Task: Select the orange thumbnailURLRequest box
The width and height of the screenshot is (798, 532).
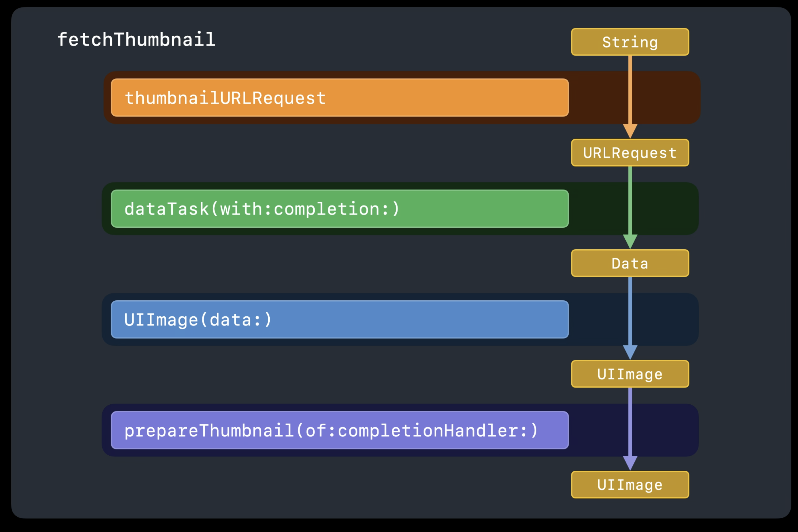Action: coord(340,97)
